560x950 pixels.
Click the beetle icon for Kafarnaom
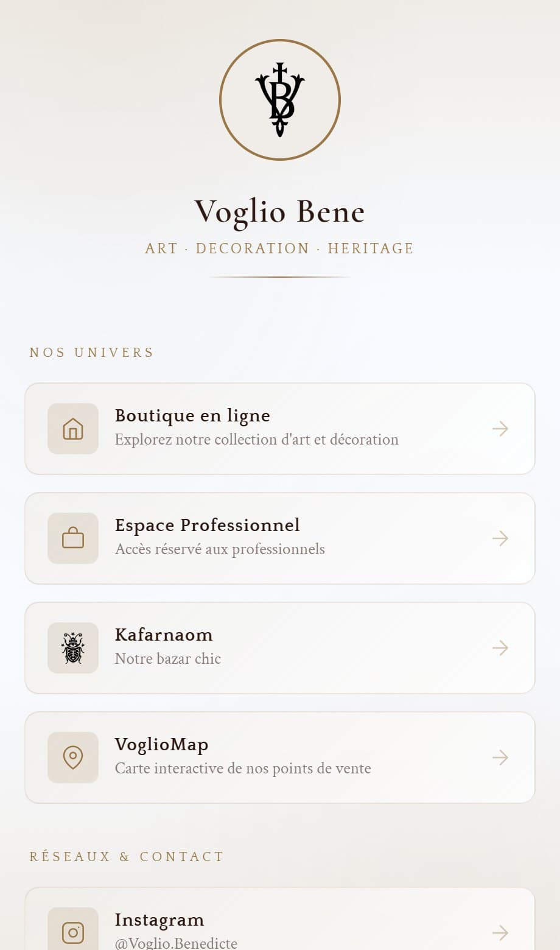pyautogui.click(x=73, y=648)
